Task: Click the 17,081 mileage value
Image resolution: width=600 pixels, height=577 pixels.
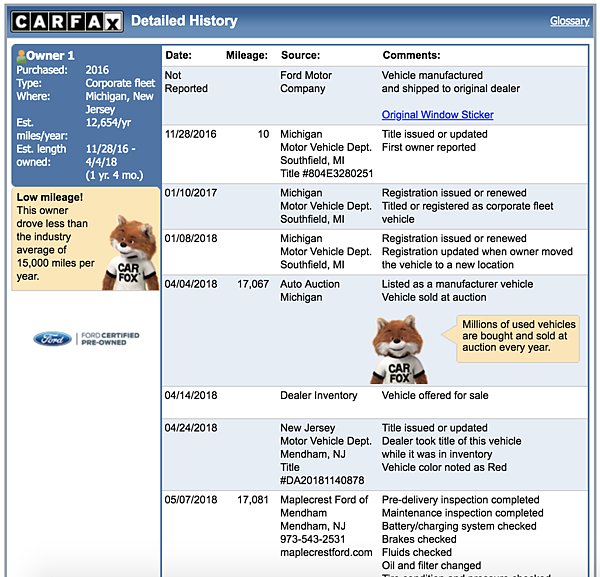Action: (x=253, y=500)
